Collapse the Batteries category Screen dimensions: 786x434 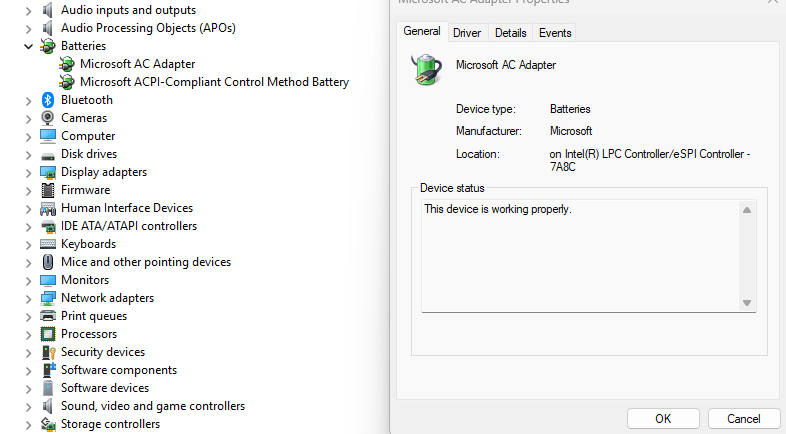tap(29, 47)
